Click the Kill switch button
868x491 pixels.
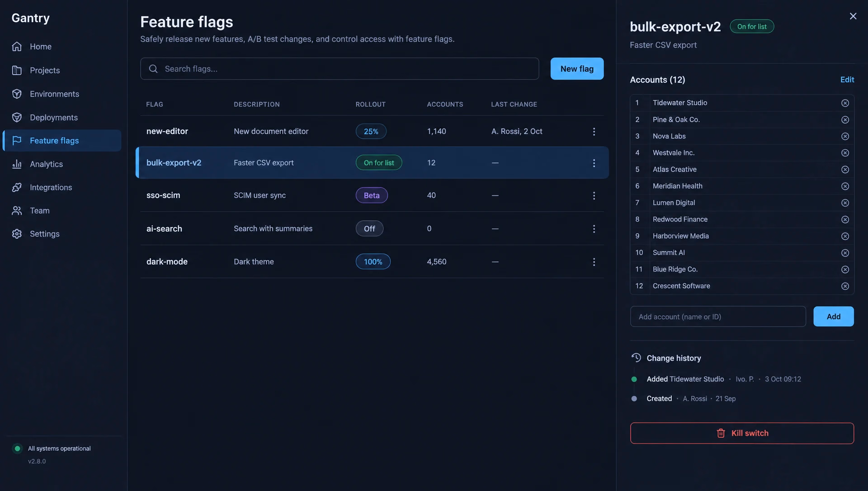742,433
